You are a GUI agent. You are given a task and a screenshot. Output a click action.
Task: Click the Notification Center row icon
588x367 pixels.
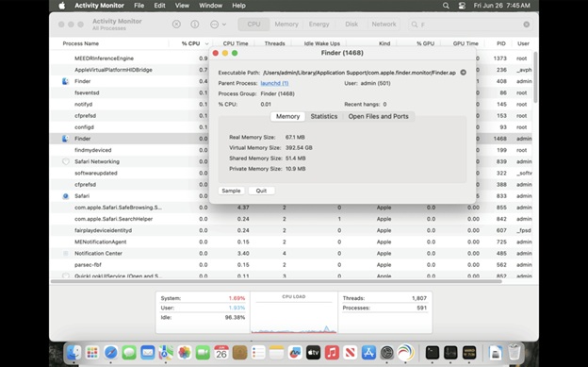tap(66, 253)
